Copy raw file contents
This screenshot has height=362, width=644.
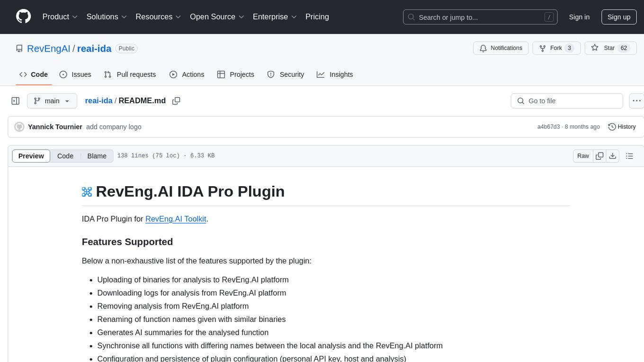(x=599, y=156)
